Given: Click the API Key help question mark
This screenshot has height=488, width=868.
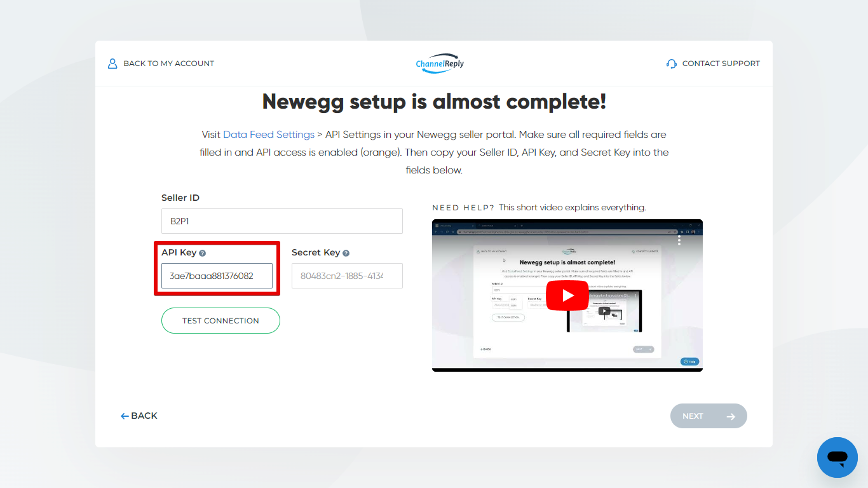Looking at the screenshot, I should point(202,253).
